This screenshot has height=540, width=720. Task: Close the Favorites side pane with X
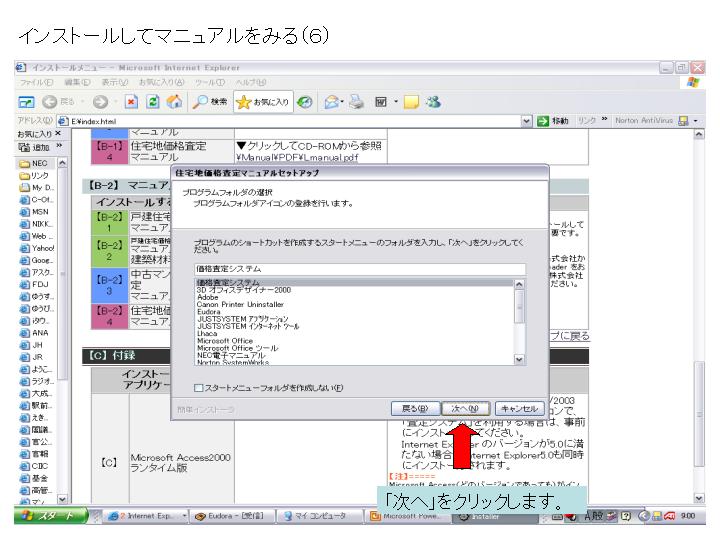58,133
